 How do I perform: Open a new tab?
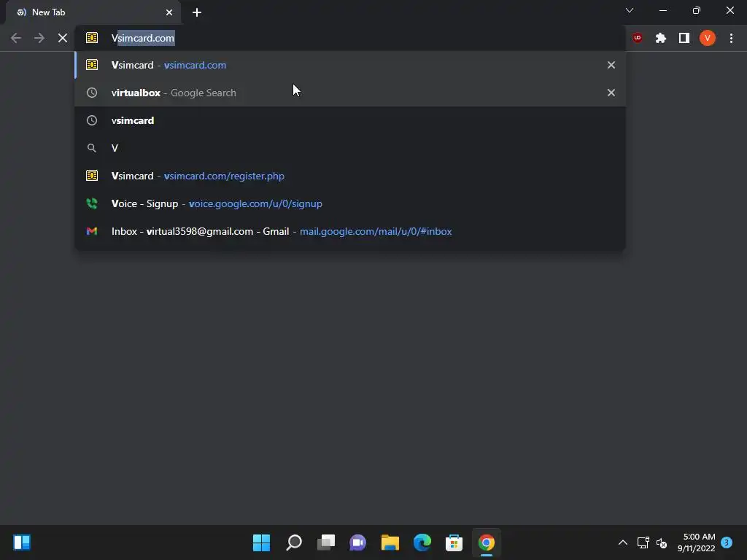pos(197,12)
